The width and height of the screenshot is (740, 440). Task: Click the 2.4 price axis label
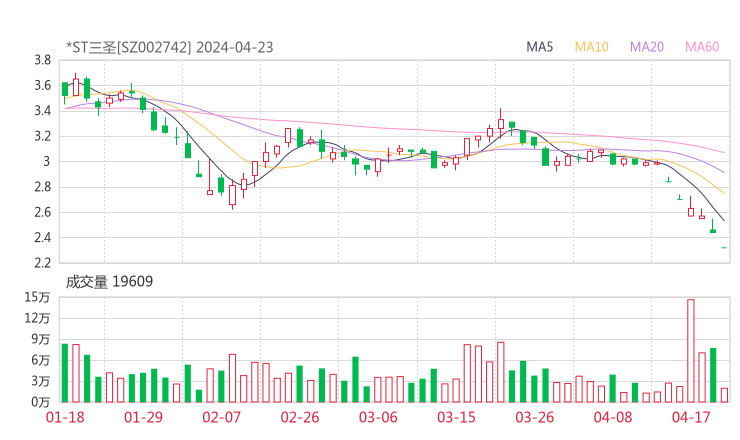tap(42, 237)
